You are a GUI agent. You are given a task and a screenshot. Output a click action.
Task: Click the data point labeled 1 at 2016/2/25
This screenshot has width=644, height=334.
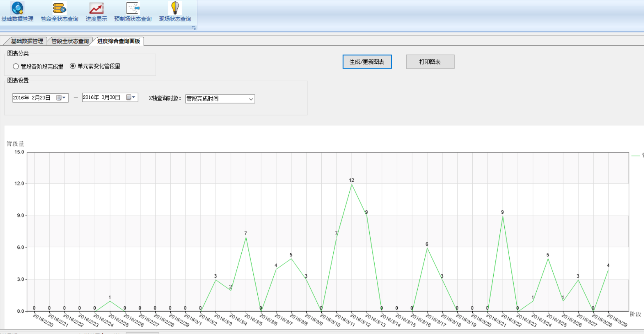point(110,301)
